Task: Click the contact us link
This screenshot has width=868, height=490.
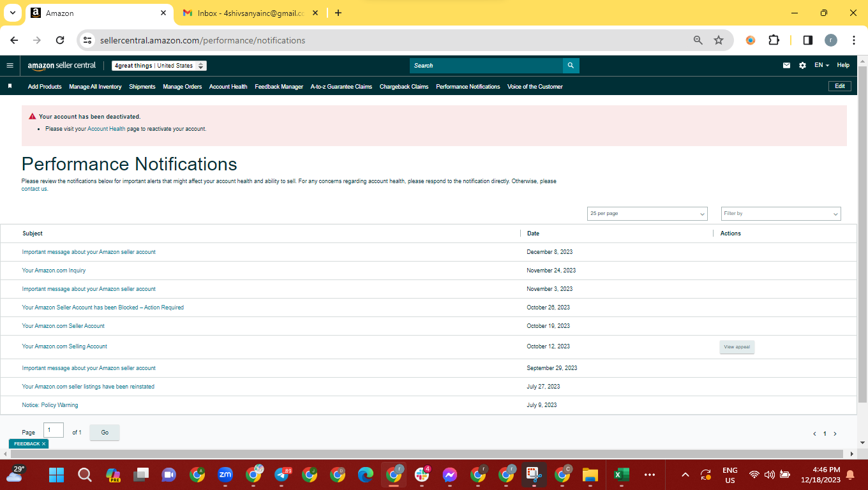Action: [34, 189]
